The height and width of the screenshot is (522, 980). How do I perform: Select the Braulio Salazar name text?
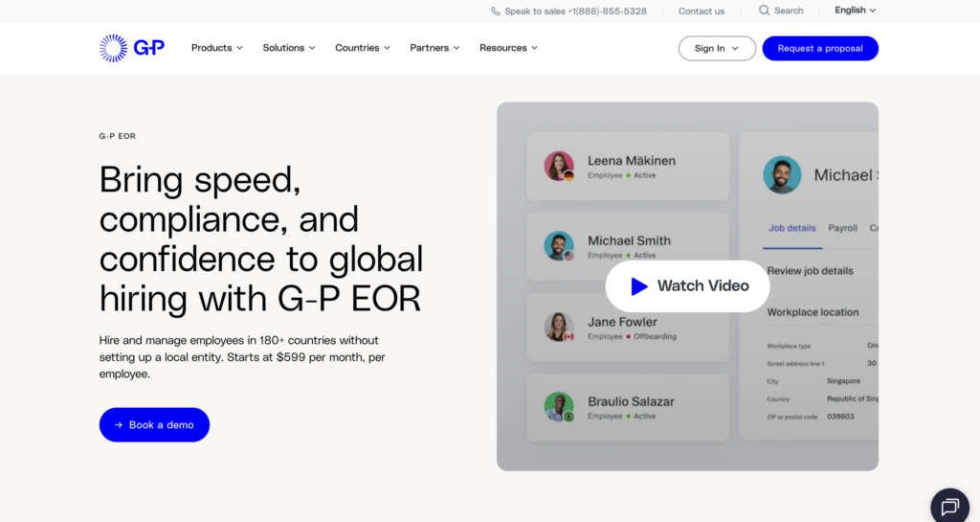(631, 401)
